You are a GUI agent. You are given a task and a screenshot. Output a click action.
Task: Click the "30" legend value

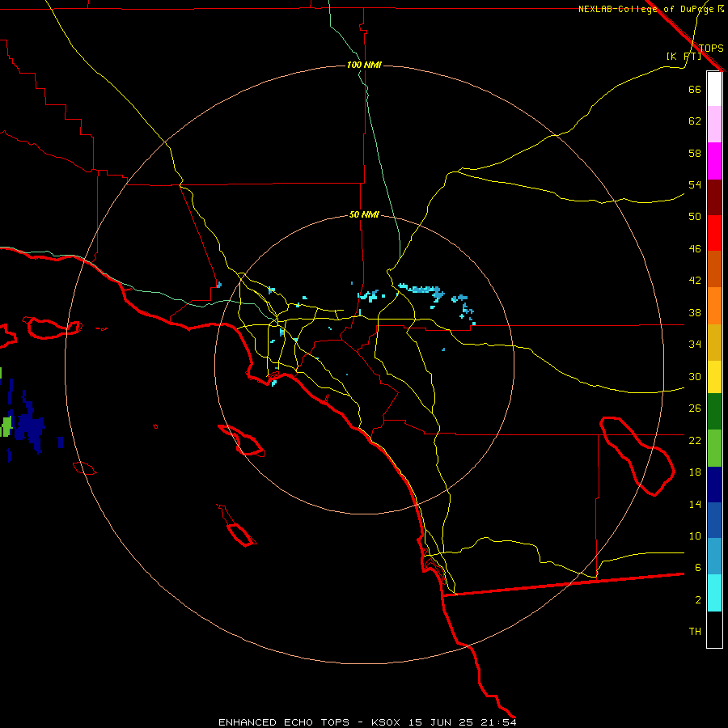(x=695, y=376)
